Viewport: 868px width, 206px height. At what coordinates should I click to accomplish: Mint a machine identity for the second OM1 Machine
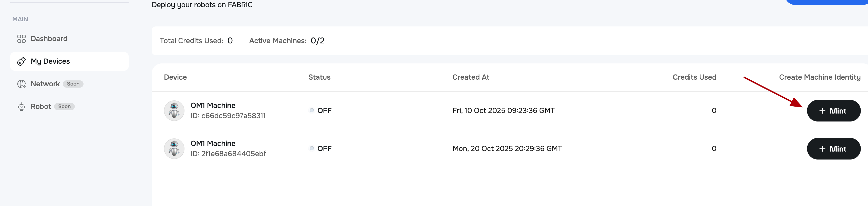(x=834, y=148)
